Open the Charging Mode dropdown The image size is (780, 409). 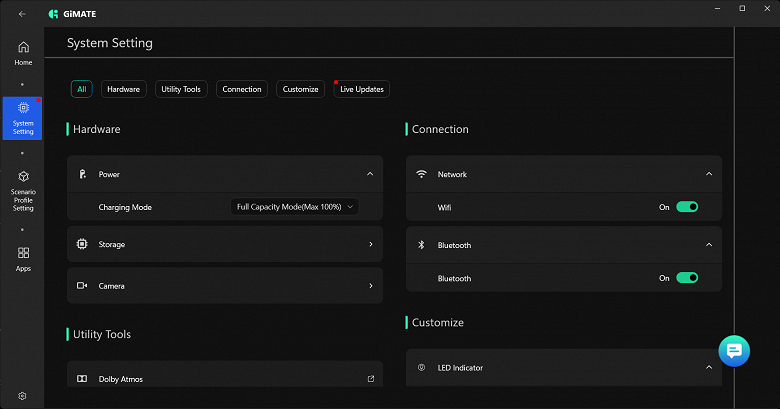295,207
